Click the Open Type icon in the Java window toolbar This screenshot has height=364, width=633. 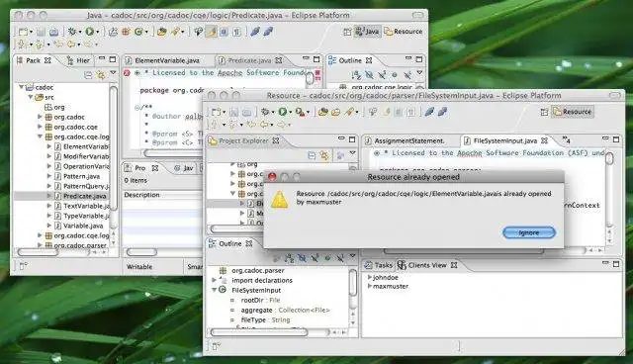tap(162, 31)
